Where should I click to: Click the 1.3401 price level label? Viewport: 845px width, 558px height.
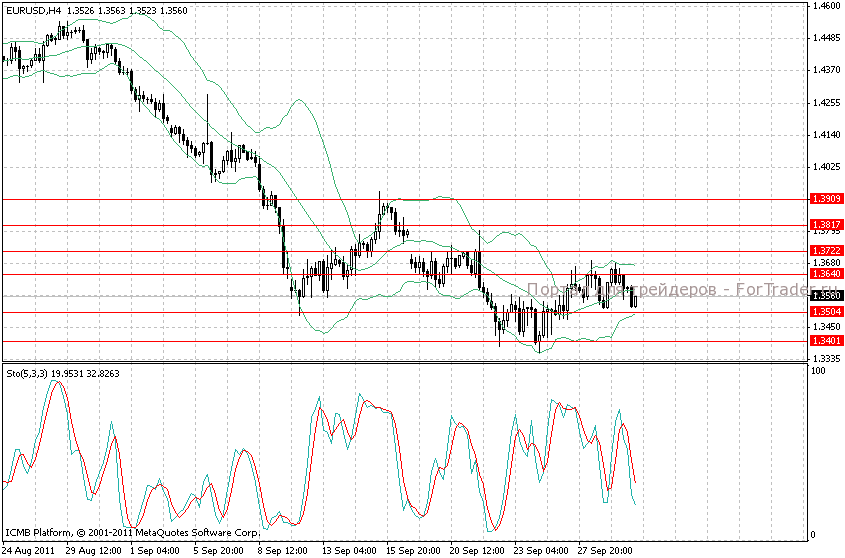(826, 341)
